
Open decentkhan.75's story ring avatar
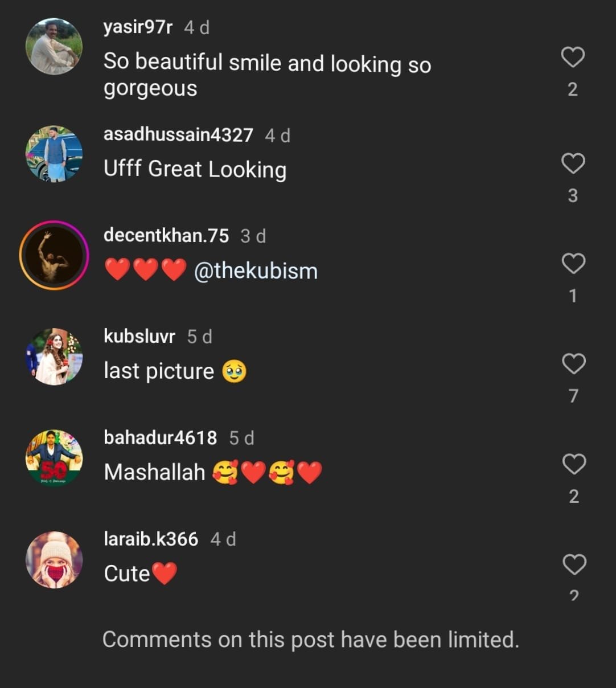pyautogui.click(x=54, y=255)
